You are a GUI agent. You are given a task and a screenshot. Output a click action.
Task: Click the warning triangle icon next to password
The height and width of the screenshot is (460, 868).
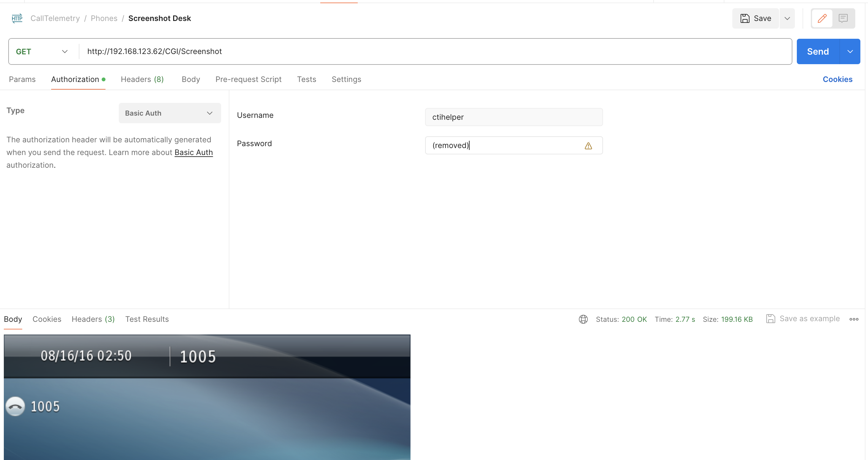point(588,146)
